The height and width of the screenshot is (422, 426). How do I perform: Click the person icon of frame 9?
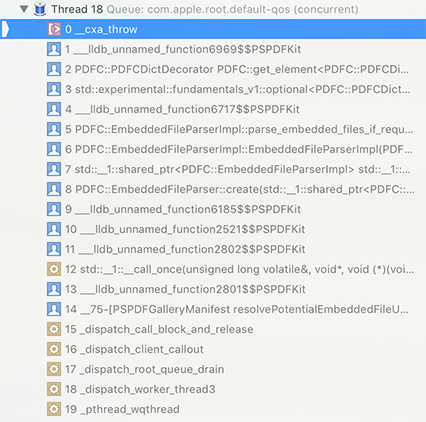pyautogui.click(x=54, y=209)
